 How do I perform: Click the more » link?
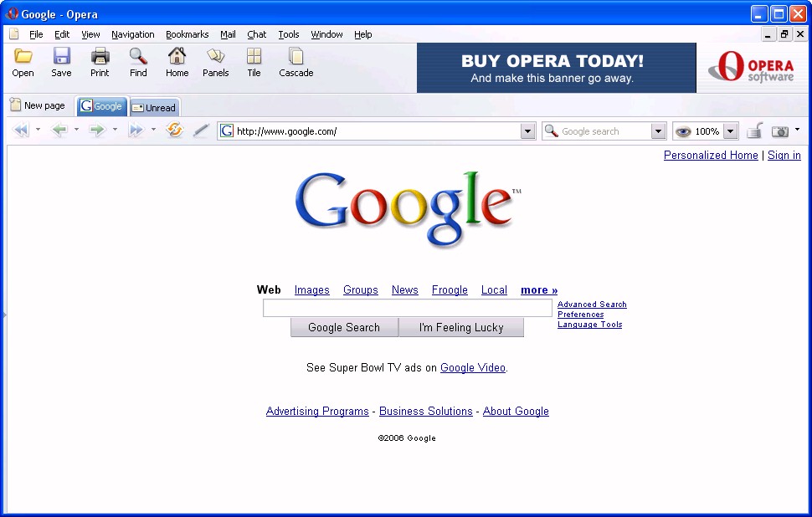click(x=539, y=289)
